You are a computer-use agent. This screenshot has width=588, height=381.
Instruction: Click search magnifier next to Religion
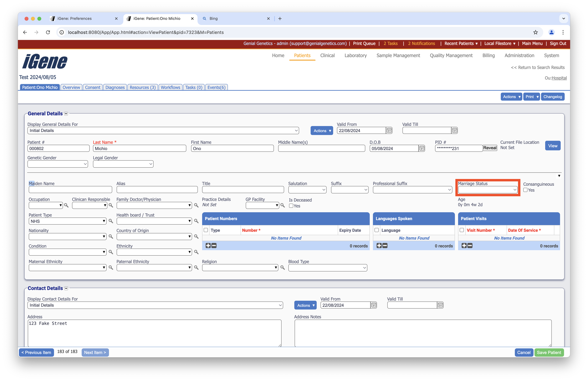[283, 268]
